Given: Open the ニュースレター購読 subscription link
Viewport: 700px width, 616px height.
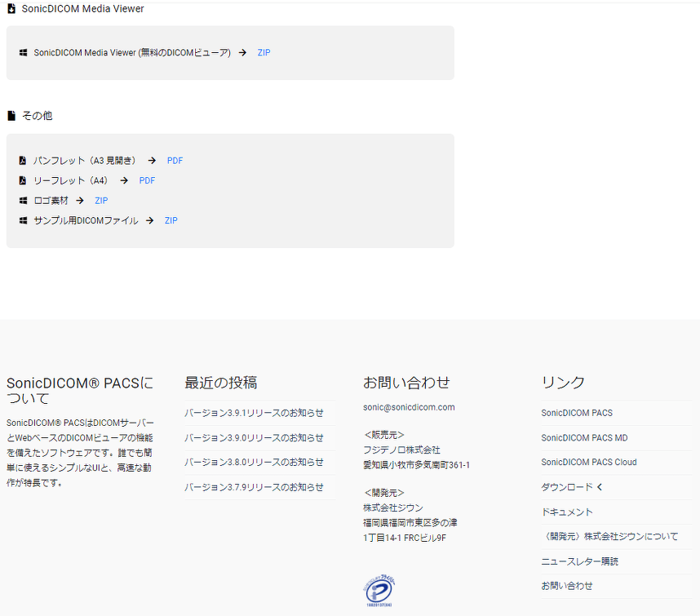Looking at the screenshot, I should pyautogui.click(x=579, y=561).
